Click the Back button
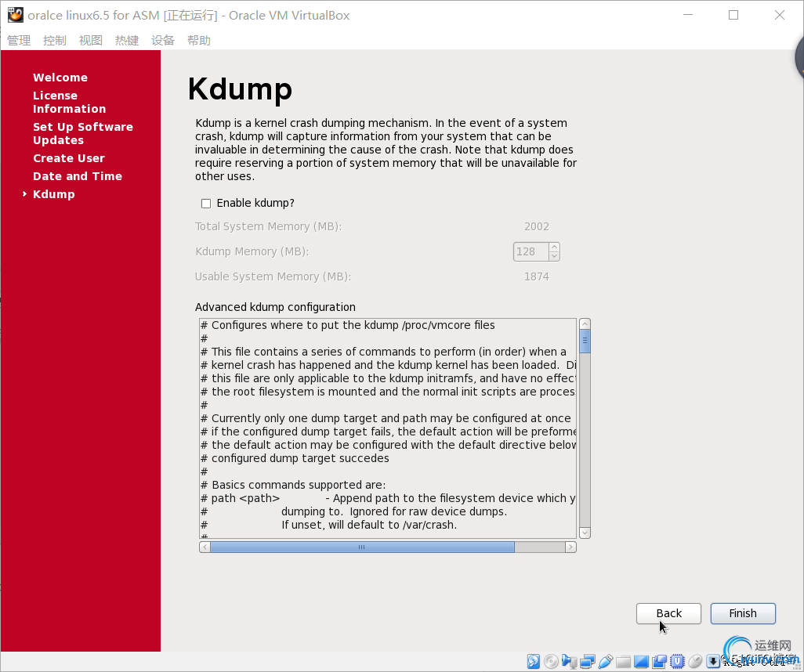Screen dimensions: 804x672 coord(668,613)
